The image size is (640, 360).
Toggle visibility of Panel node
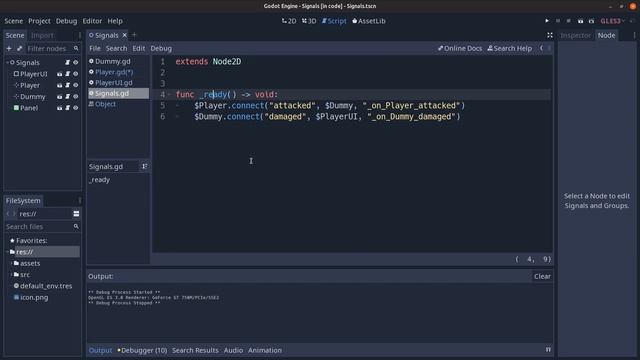coord(76,108)
